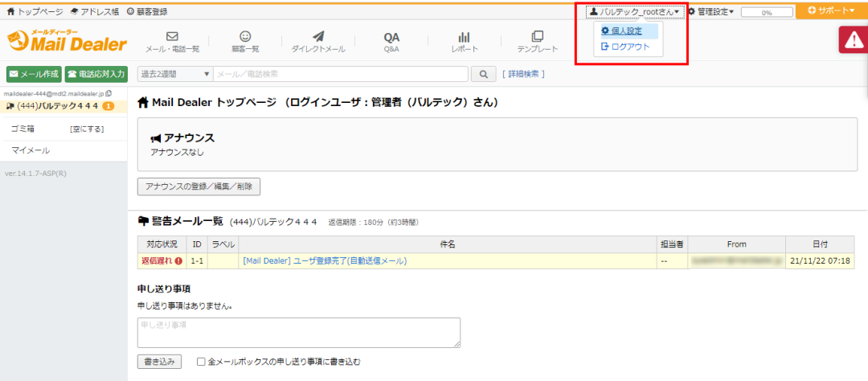Expand the 過去2週間 period dropdown
The image size is (868, 381).
click(174, 74)
